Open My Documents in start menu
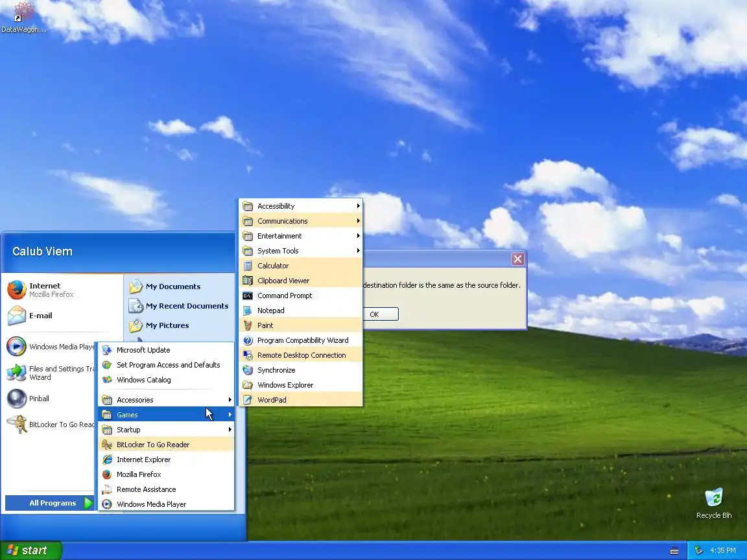Image resolution: width=747 pixels, height=560 pixels. [180, 286]
